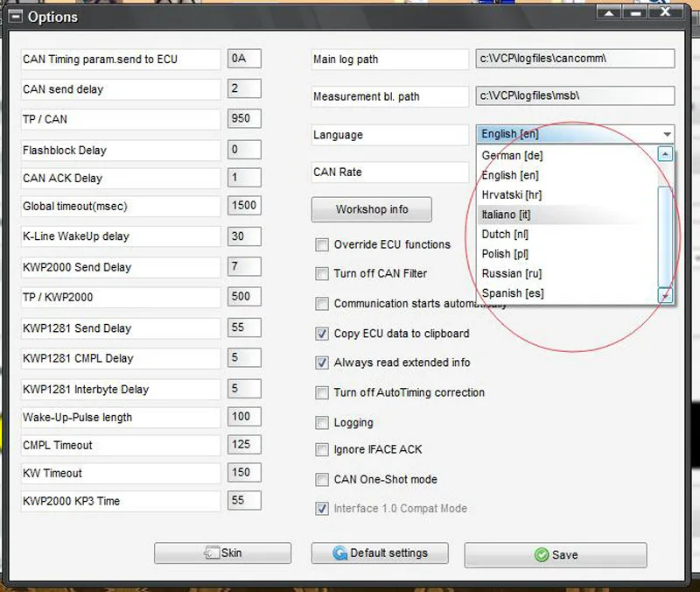Select Spanish [es] language option
Viewport: 700px width, 592px height.
[x=567, y=293]
